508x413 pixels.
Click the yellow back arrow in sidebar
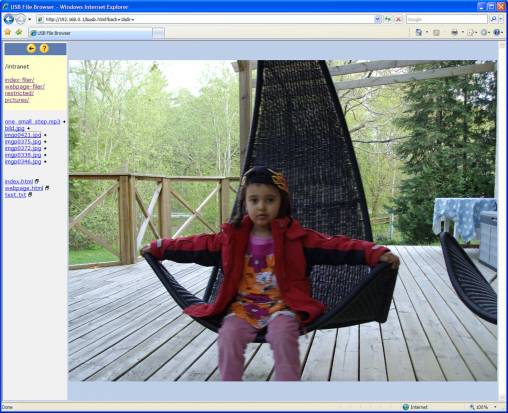(31, 48)
